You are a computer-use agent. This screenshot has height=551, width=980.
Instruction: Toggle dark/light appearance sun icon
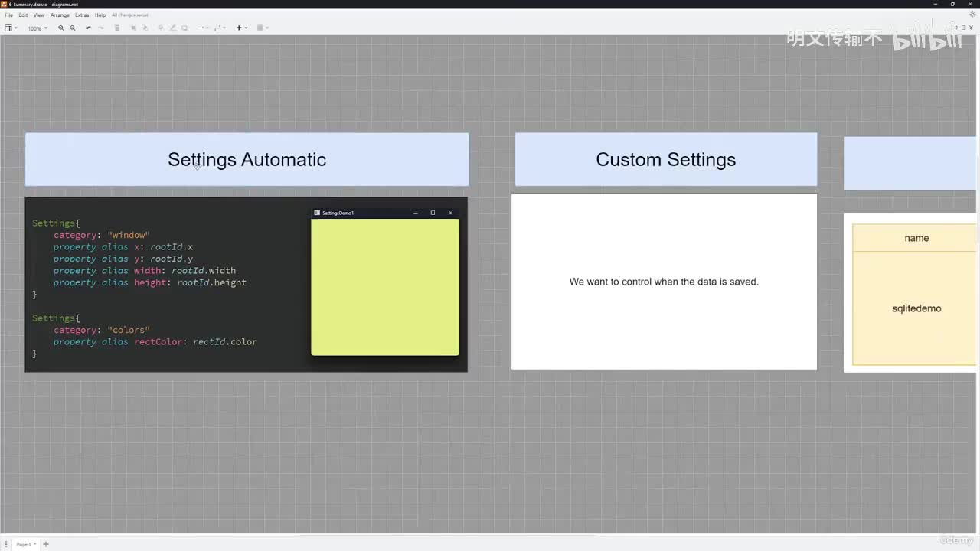(x=972, y=15)
